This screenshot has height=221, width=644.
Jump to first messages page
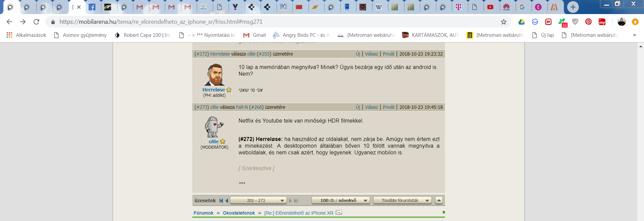click(x=221, y=201)
